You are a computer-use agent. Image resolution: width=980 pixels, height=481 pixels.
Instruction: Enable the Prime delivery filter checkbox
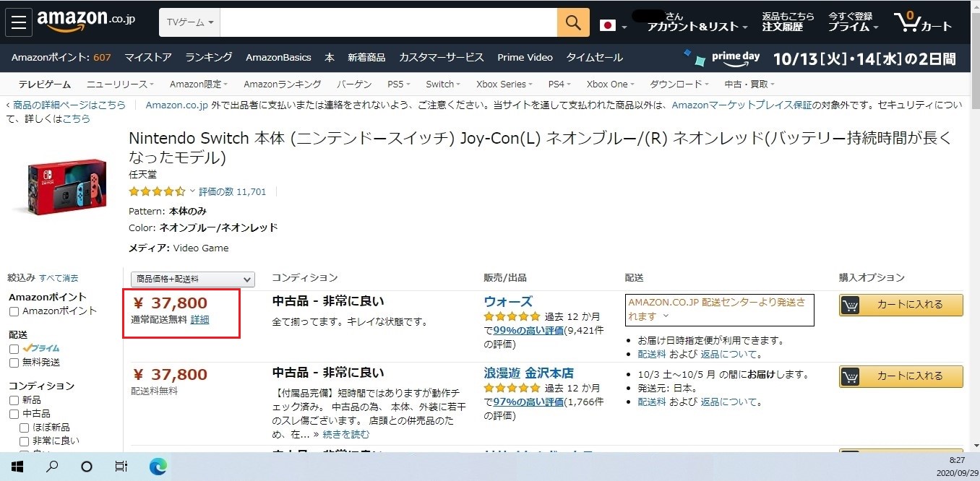(14, 349)
